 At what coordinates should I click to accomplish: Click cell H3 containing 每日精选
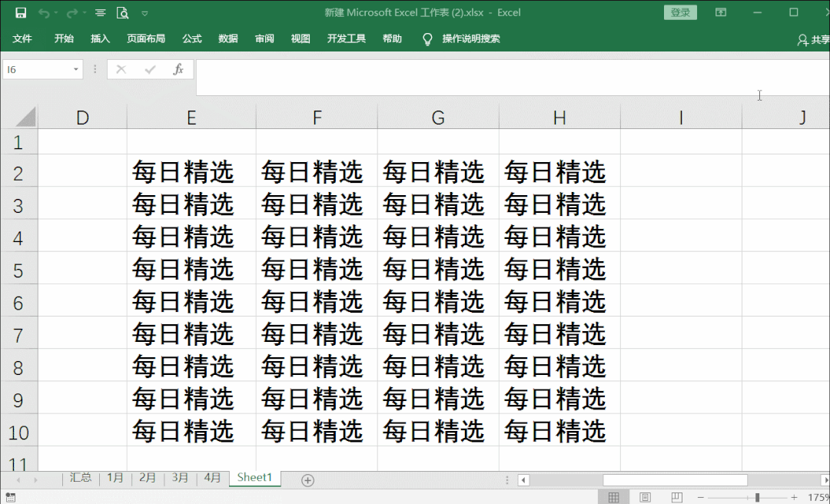pos(559,204)
